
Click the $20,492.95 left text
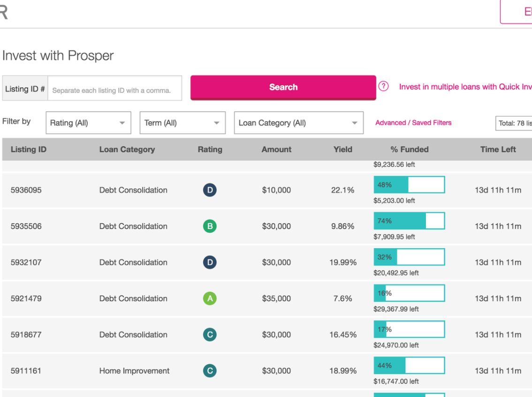(x=396, y=273)
